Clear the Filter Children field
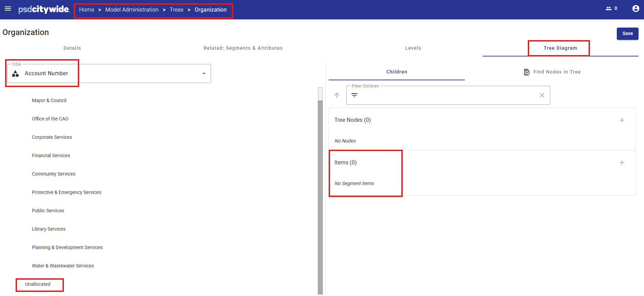 [x=542, y=95]
